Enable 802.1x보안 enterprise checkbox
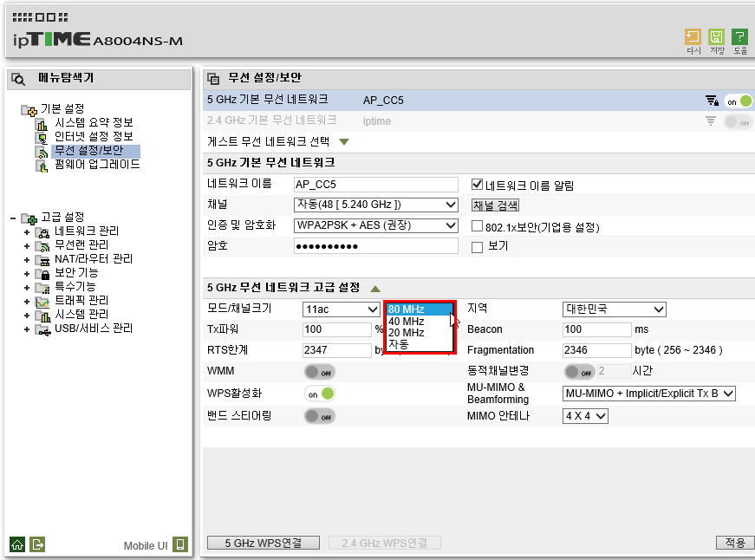755x560 pixels. 477,226
